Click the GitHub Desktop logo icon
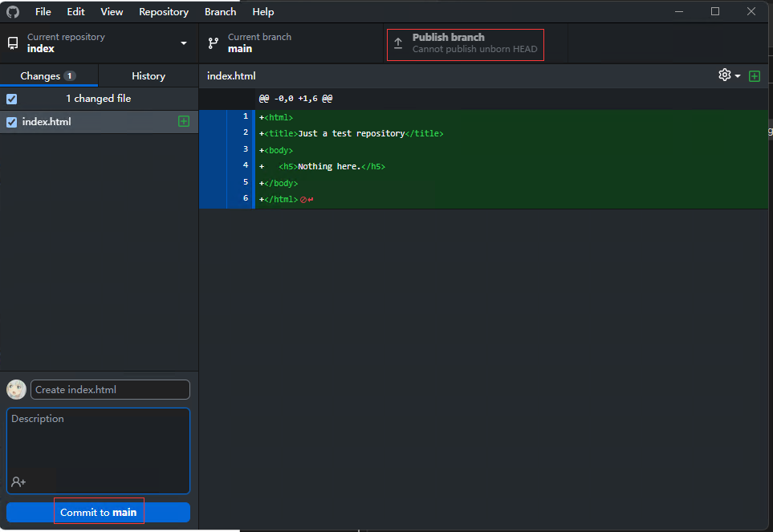This screenshot has width=773, height=532. point(13,12)
